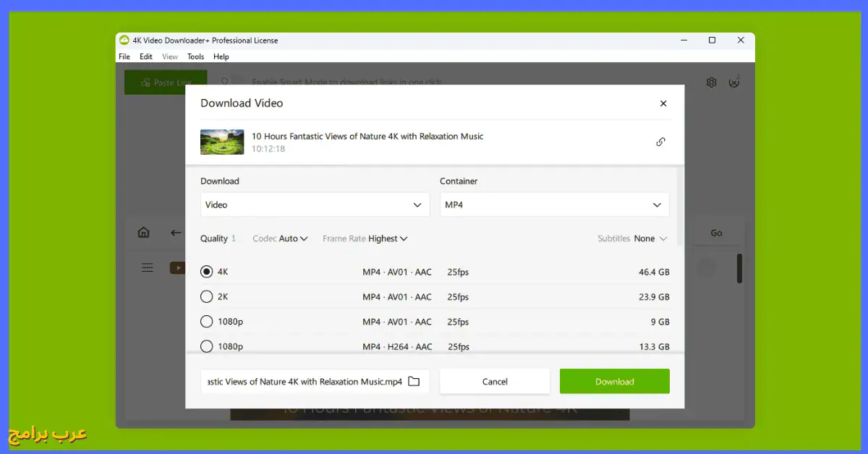
Task: Click the 46.4 GB size value
Action: (x=654, y=273)
